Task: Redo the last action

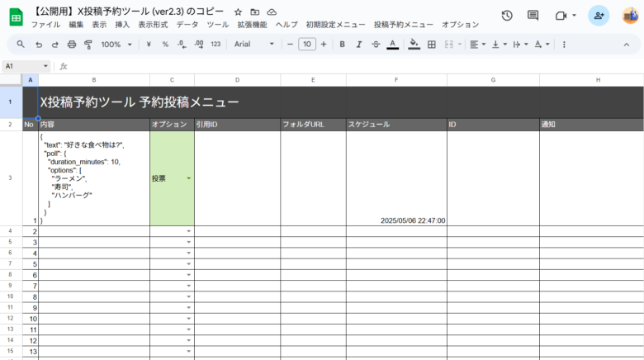Action: click(55, 45)
